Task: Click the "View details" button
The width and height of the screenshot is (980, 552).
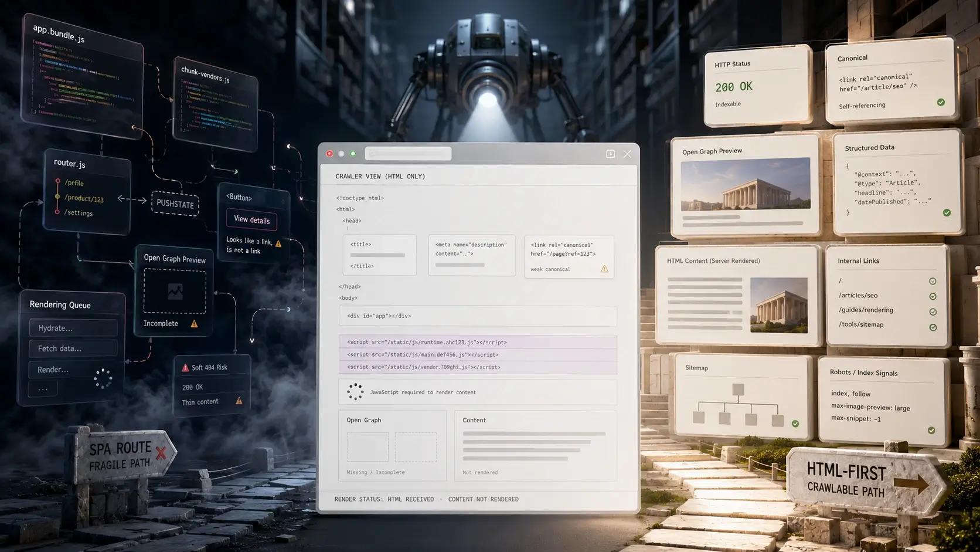Action: [x=251, y=220]
